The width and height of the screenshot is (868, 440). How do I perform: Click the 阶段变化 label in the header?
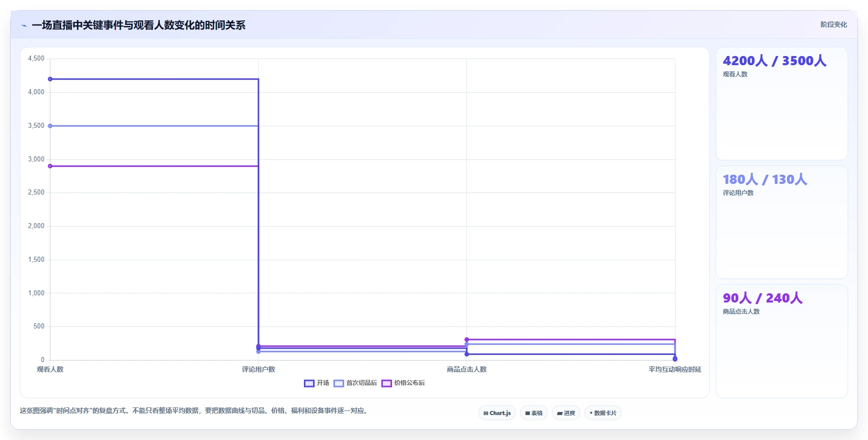tap(833, 24)
